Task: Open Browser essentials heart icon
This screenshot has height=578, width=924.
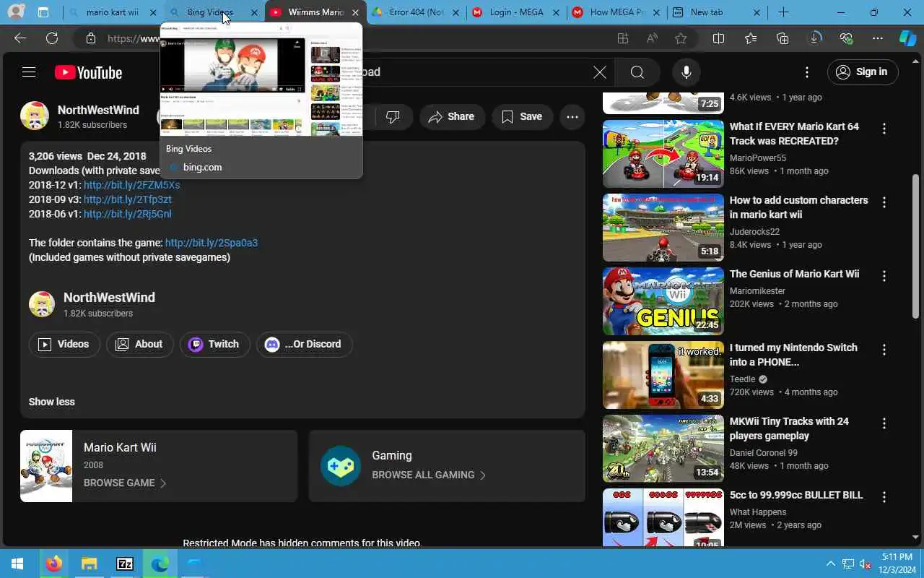Action: (x=847, y=38)
